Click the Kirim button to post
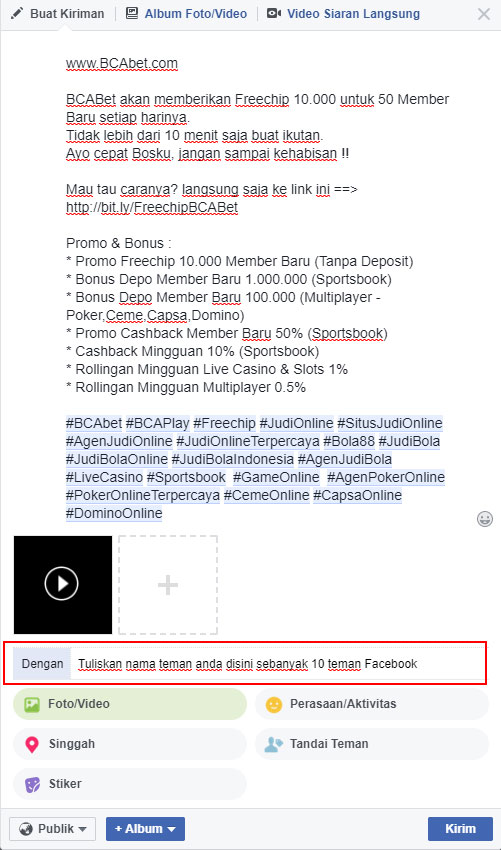Image resolution: width=501 pixels, height=850 pixels. 460,829
